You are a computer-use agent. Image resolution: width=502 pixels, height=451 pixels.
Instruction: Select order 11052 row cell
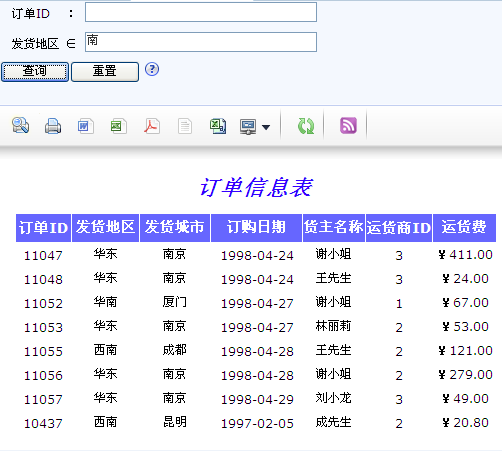point(43,303)
